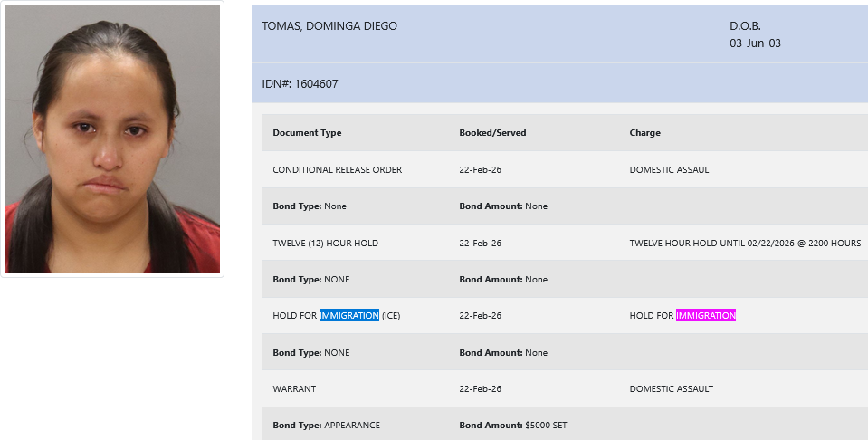This screenshot has width=868, height=440.
Task: Click the Charge column header
Action: pos(644,133)
